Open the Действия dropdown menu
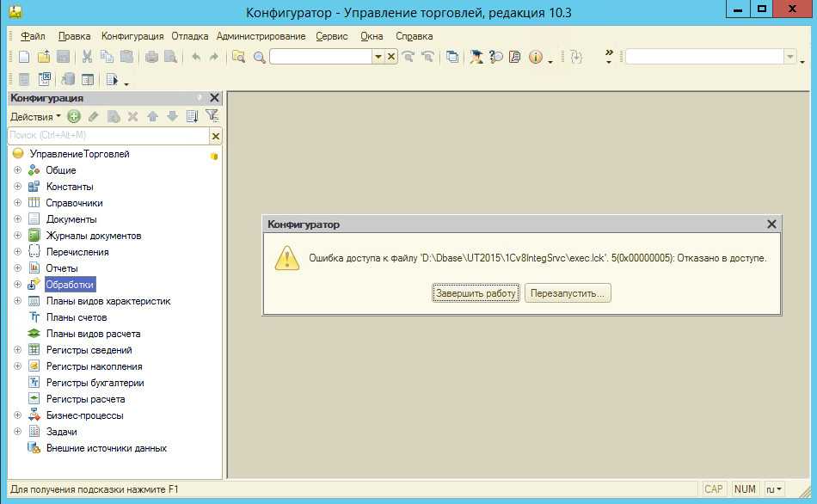Viewport: 817px width, 504px height. click(35, 117)
